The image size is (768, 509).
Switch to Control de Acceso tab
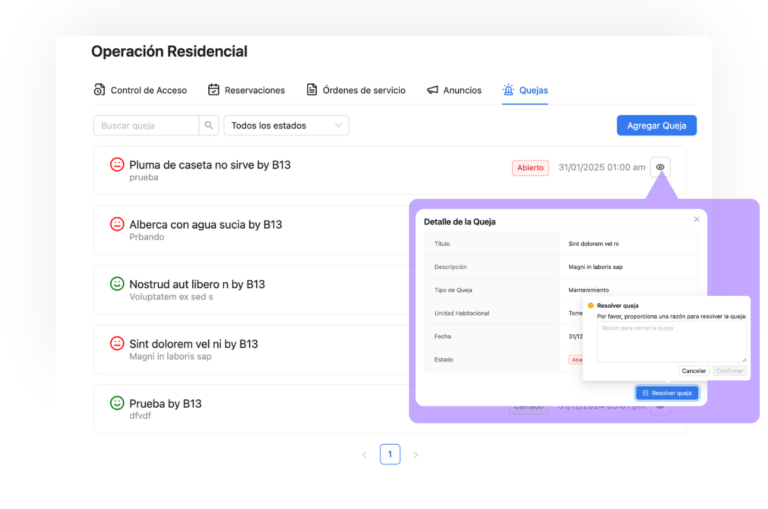[140, 90]
